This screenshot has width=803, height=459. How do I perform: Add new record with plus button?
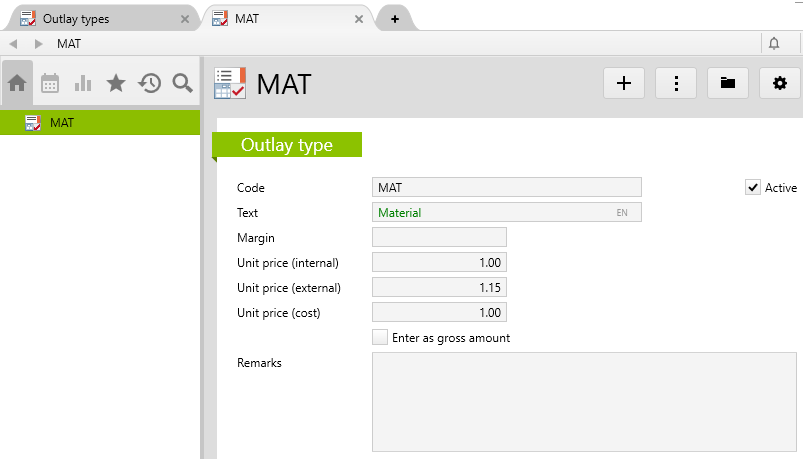click(624, 84)
